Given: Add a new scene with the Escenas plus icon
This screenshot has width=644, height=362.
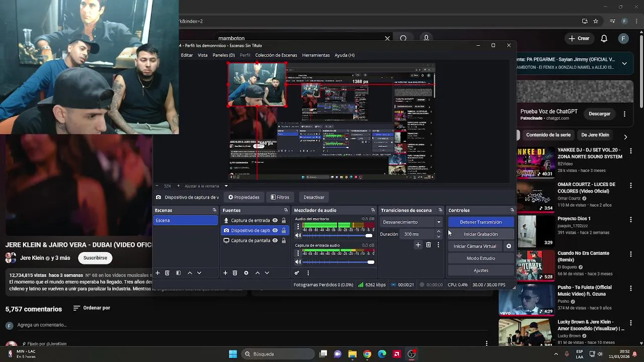Looking at the screenshot, I should pyautogui.click(x=157, y=273).
